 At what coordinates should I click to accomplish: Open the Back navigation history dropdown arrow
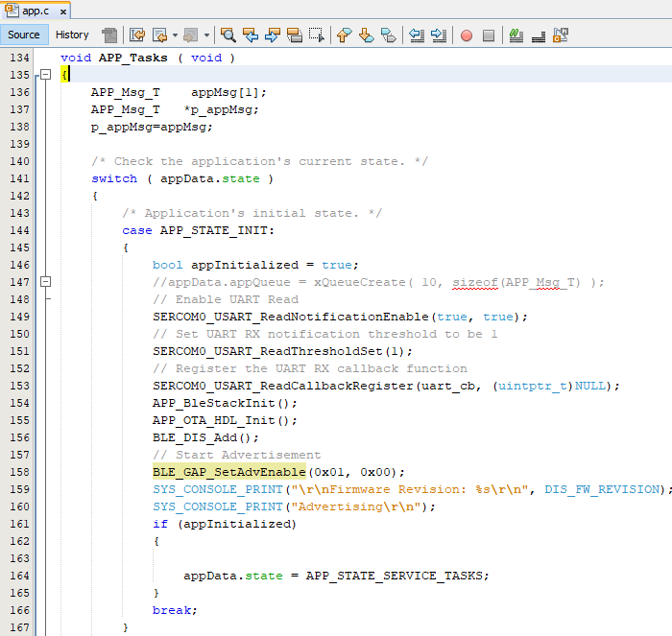point(175,35)
